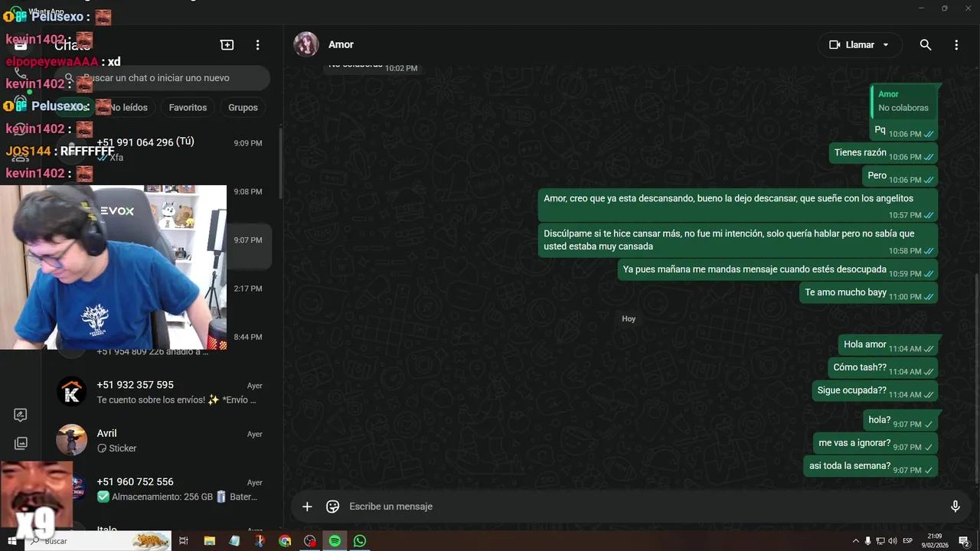Open the emoji and sticker picker
Screen dimensions: 980x551
[332, 507]
